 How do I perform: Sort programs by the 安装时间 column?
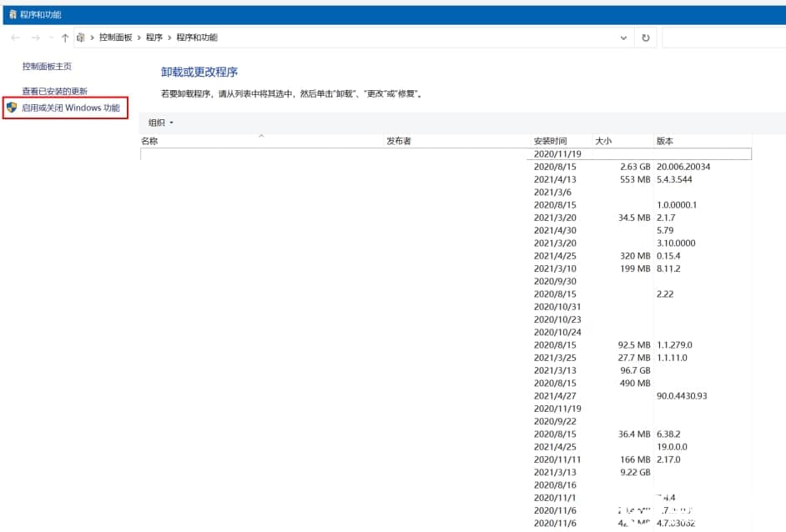click(x=552, y=141)
